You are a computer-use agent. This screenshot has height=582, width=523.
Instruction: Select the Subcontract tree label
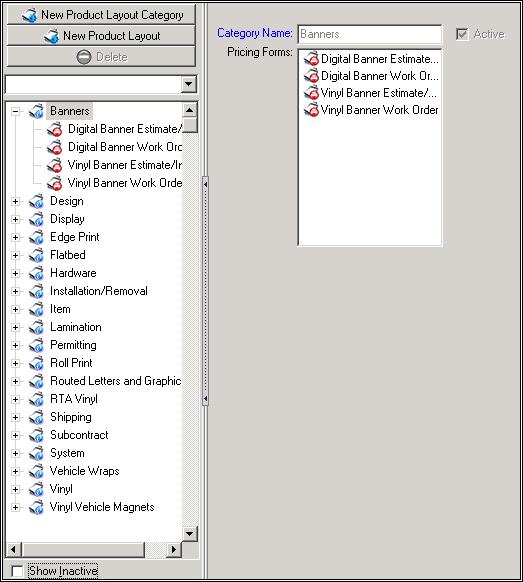point(79,435)
